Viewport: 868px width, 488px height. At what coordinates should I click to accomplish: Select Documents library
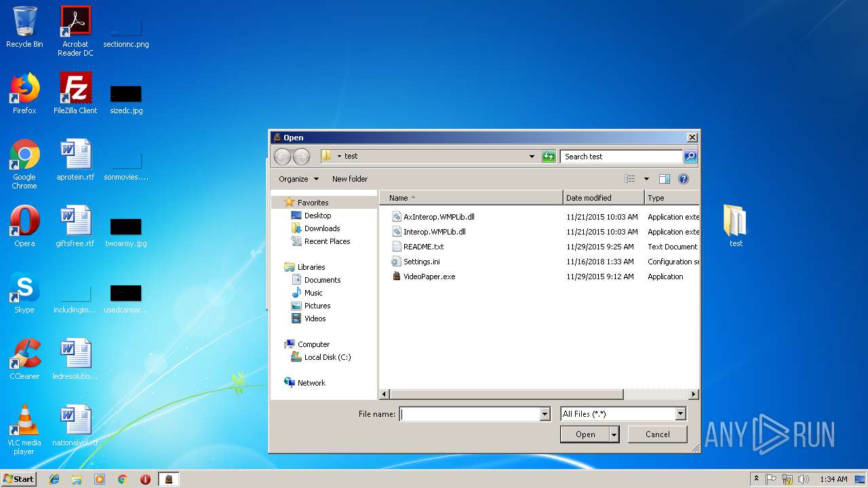[x=322, y=280]
